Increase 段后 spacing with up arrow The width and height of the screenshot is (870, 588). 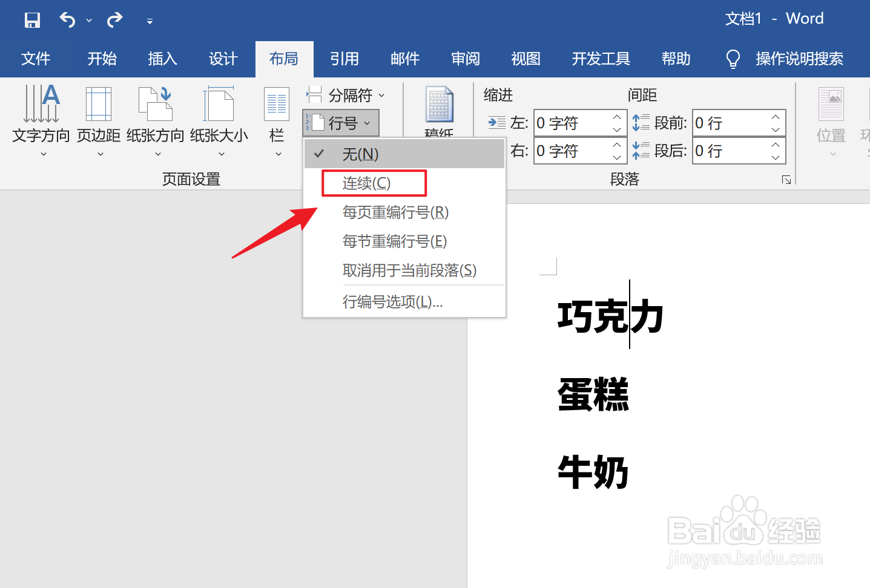point(776,145)
